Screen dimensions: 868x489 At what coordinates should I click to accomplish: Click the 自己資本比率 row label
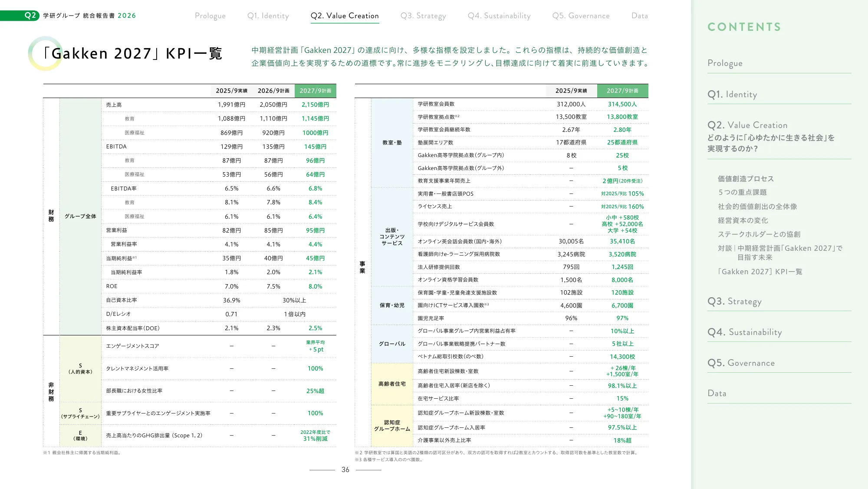(x=122, y=300)
